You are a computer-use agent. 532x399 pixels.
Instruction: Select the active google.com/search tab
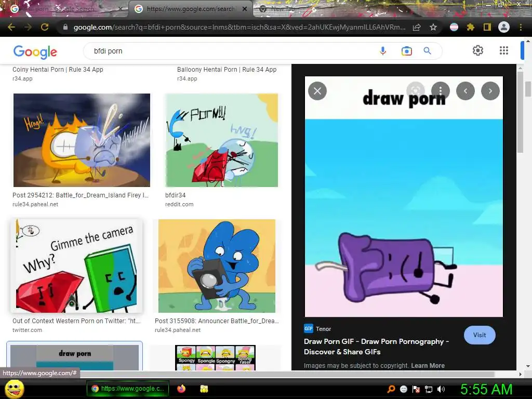pos(190,9)
